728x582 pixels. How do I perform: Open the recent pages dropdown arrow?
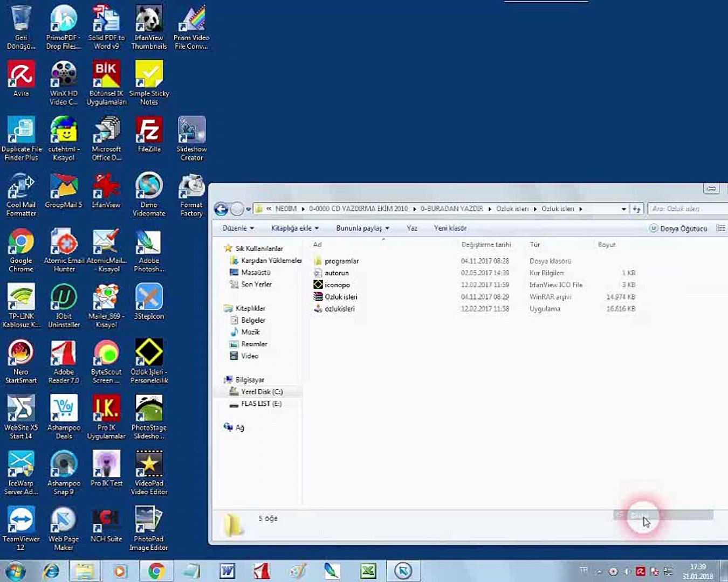[x=249, y=209]
